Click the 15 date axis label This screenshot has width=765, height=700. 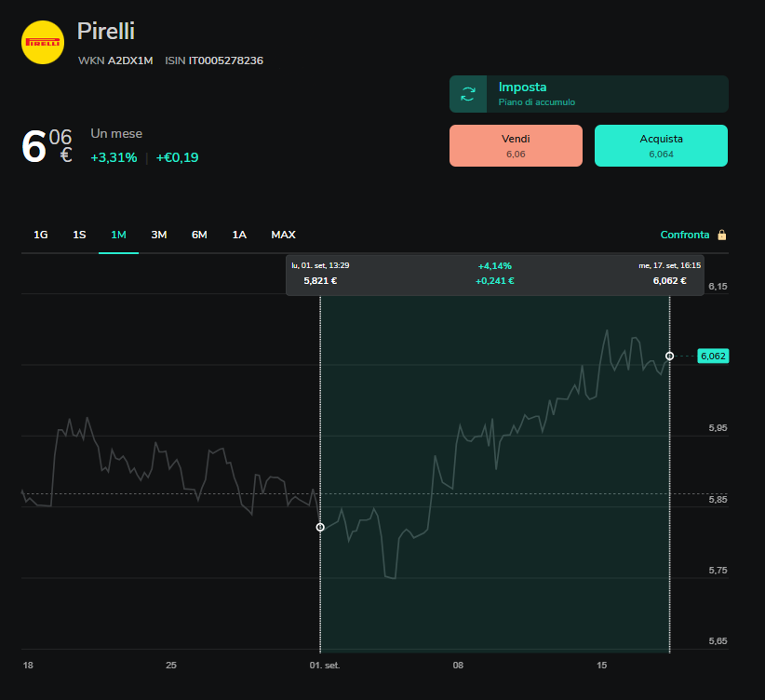tap(601, 666)
